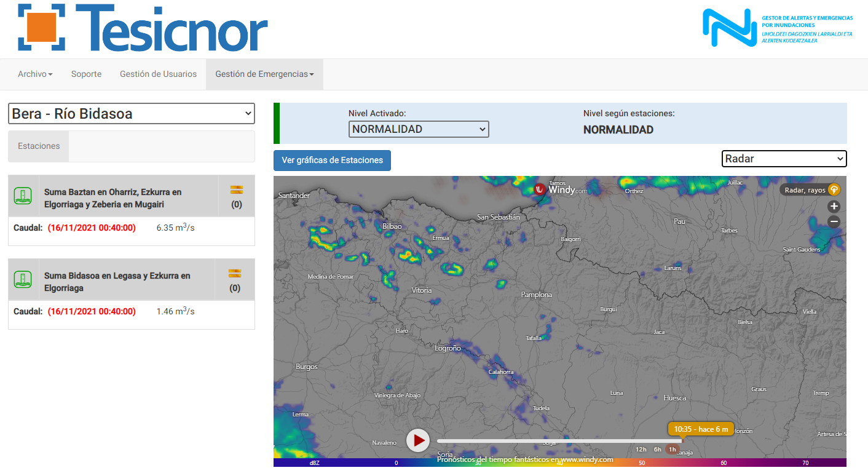Zoom out on the radar map

click(834, 221)
